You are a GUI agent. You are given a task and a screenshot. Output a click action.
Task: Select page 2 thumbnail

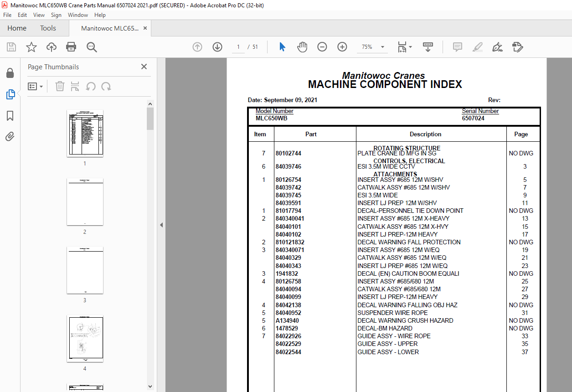click(85, 201)
